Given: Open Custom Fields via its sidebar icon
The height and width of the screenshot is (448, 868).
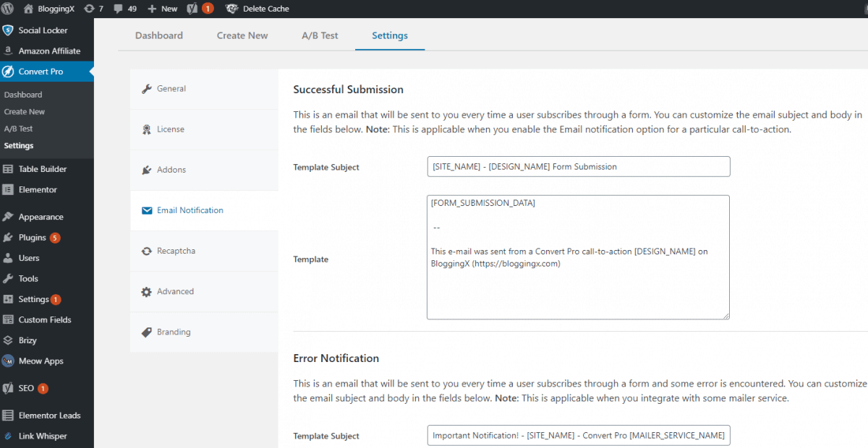Looking at the screenshot, I should point(8,320).
